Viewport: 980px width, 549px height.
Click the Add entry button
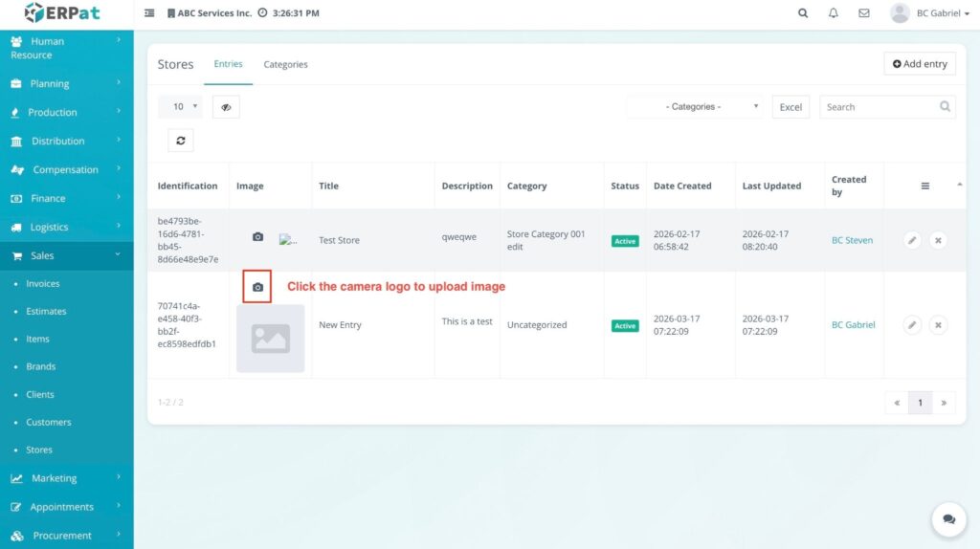[x=919, y=64]
